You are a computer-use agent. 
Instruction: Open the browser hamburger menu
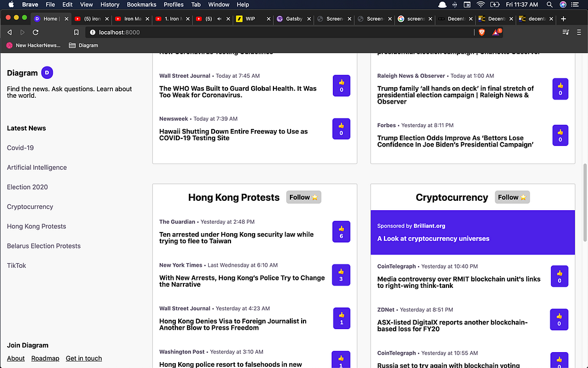(x=579, y=32)
